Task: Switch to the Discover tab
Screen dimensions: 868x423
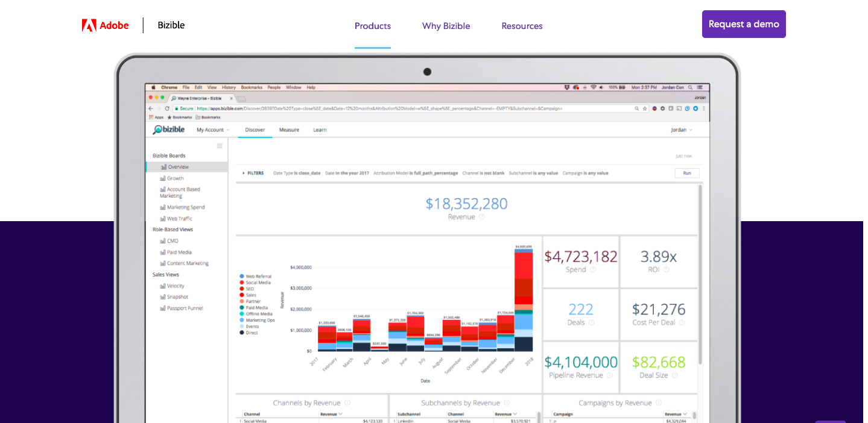Action: pyautogui.click(x=255, y=130)
